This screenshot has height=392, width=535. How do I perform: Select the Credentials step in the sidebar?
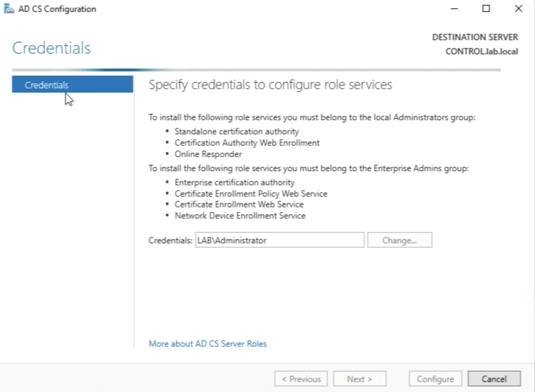pyautogui.click(x=72, y=85)
